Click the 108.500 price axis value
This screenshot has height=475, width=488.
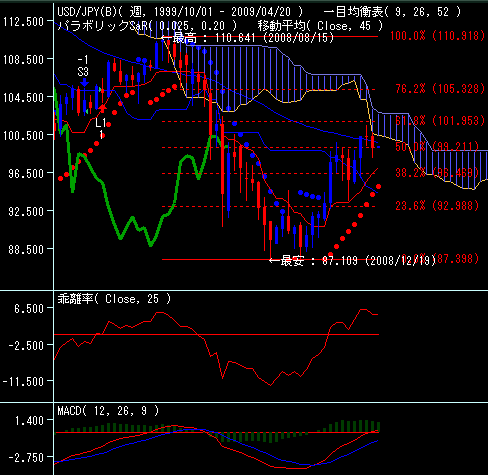point(23,60)
